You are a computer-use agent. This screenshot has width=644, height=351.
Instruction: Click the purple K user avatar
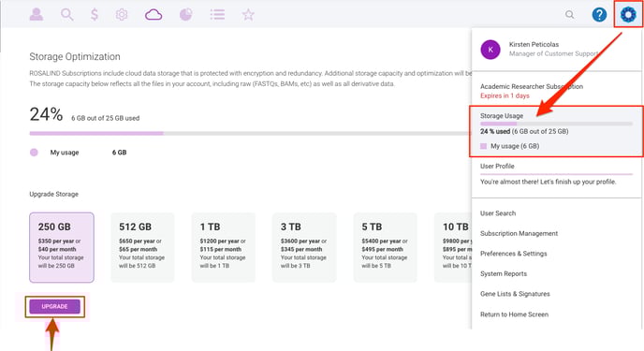click(x=490, y=50)
